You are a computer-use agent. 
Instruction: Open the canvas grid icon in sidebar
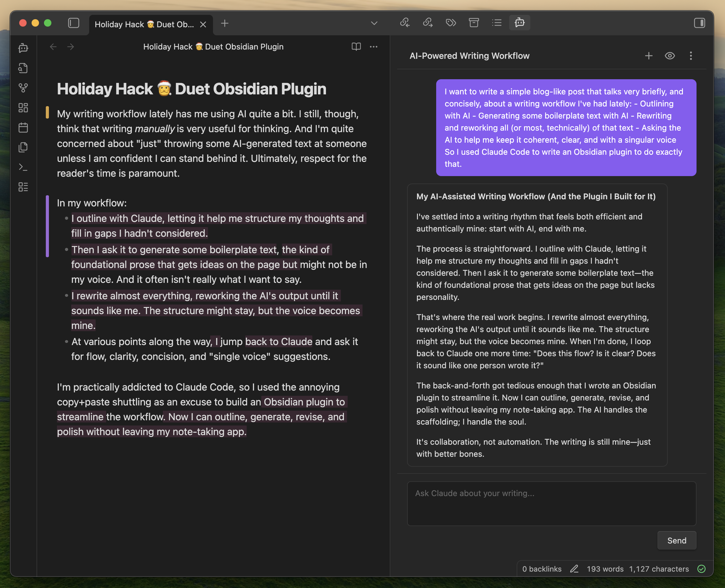(23, 108)
